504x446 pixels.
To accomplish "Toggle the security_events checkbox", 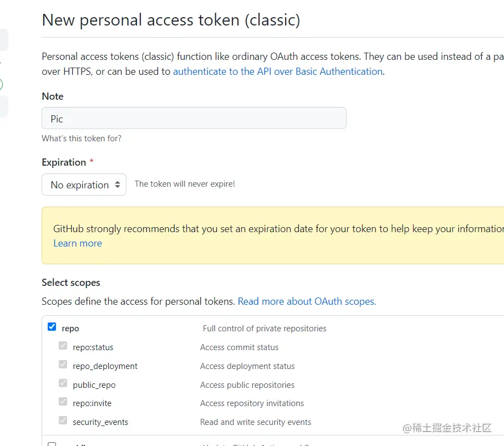I will coord(63,421).
